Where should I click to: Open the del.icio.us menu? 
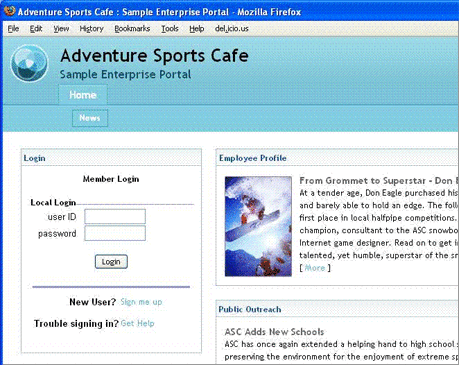click(232, 29)
